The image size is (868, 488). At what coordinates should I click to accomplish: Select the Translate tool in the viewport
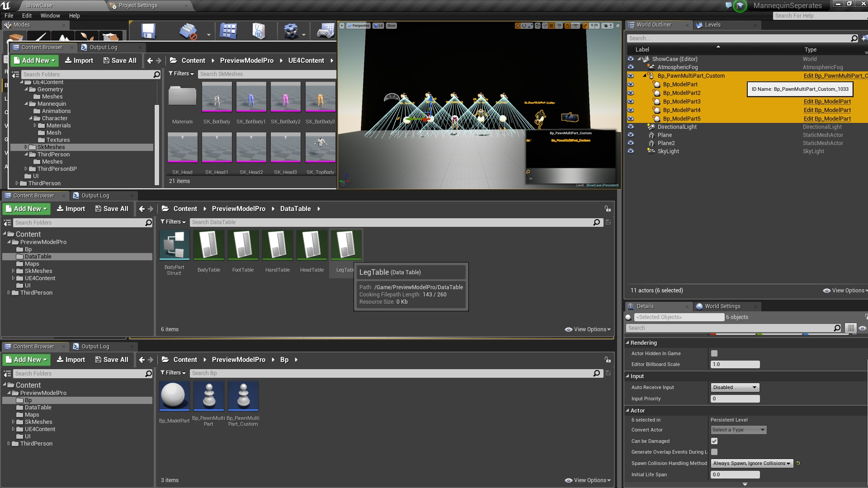pyautogui.click(x=518, y=26)
